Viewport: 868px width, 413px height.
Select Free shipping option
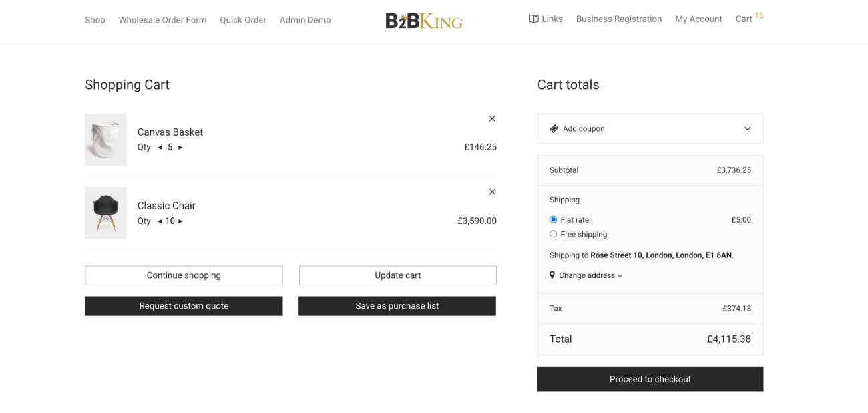(x=553, y=234)
